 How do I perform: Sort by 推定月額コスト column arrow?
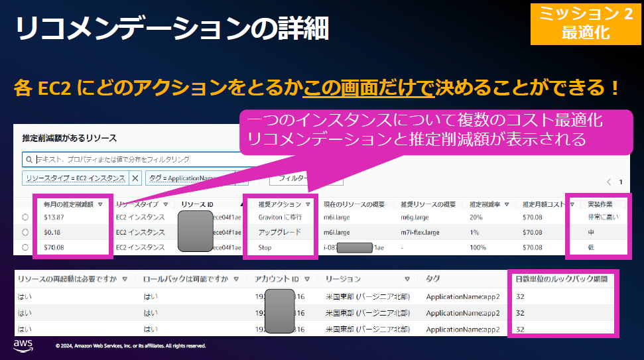(572, 204)
